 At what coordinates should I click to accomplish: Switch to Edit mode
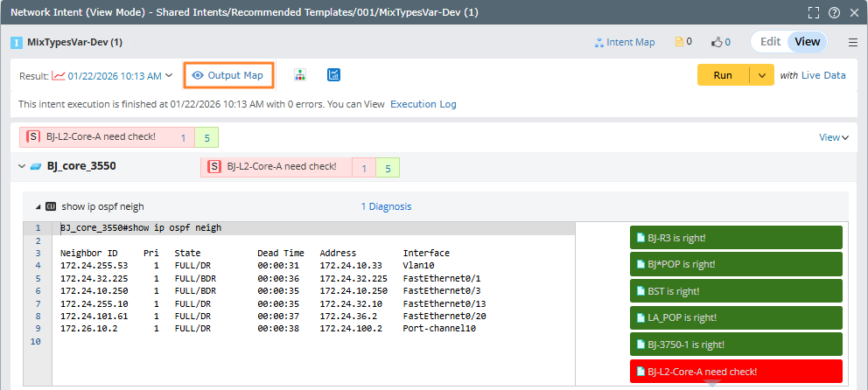point(770,41)
